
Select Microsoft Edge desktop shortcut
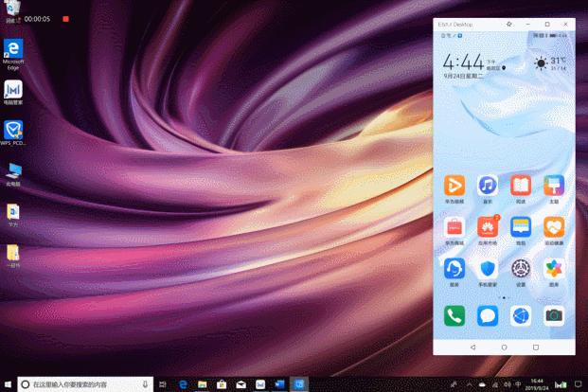[x=13, y=54]
